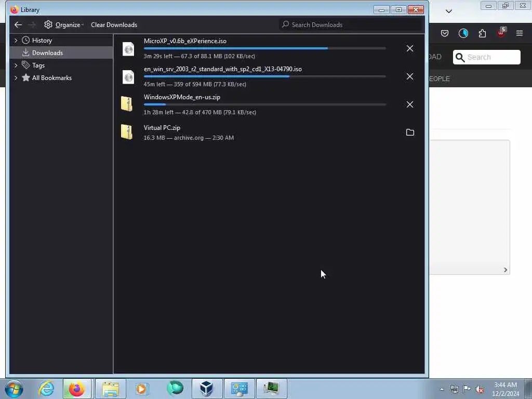This screenshot has width=532, height=399.
Task: Click the right chevron in webpage panel
Action: click(505, 270)
